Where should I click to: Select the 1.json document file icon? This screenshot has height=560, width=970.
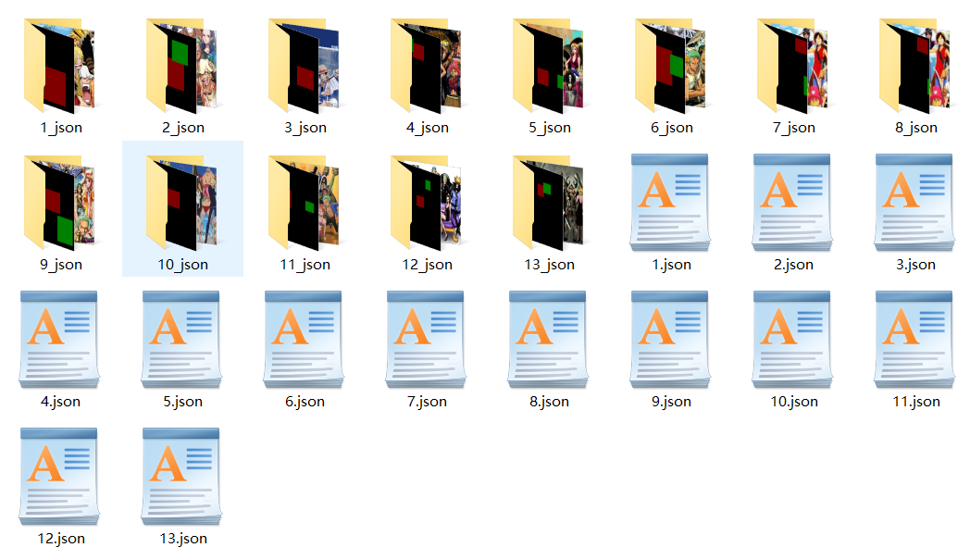tap(670, 203)
